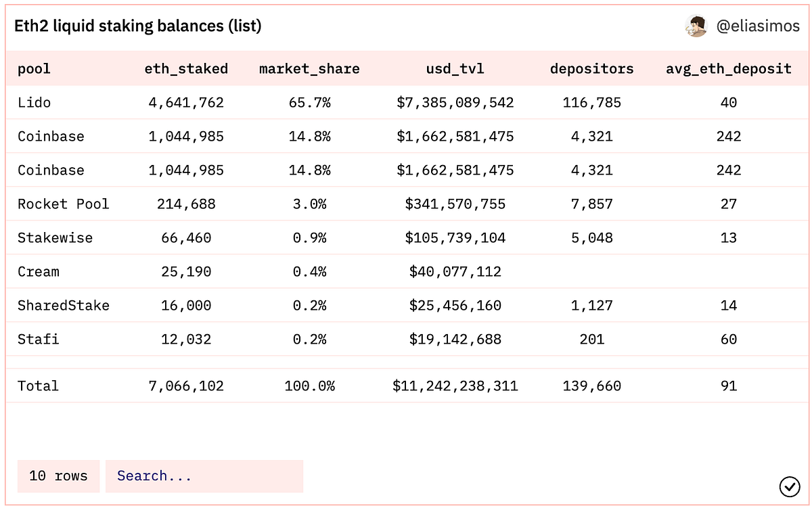Select Lido's average deposit value 40
Screen dimensions: 812x506
click(x=729, y=103)
